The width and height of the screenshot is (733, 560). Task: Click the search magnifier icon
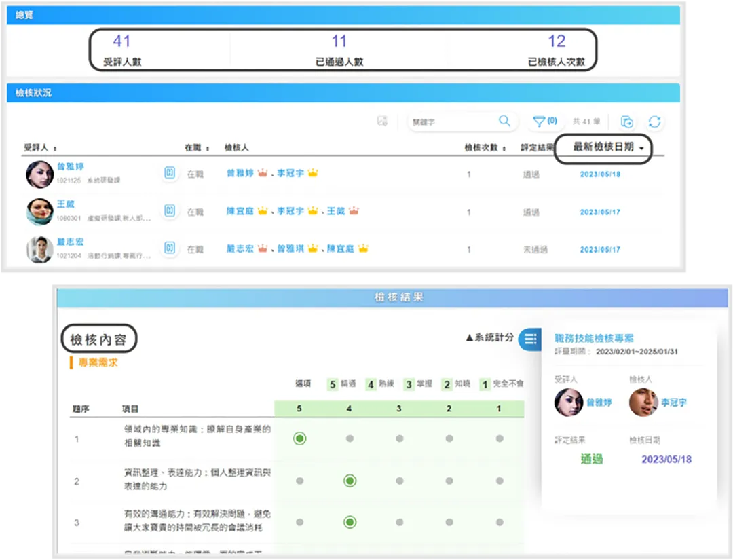[505, 121]
